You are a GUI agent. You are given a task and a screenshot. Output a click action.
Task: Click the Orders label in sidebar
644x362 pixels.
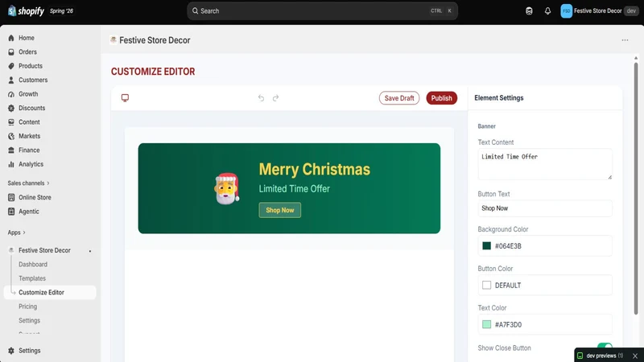click(27, 51)
